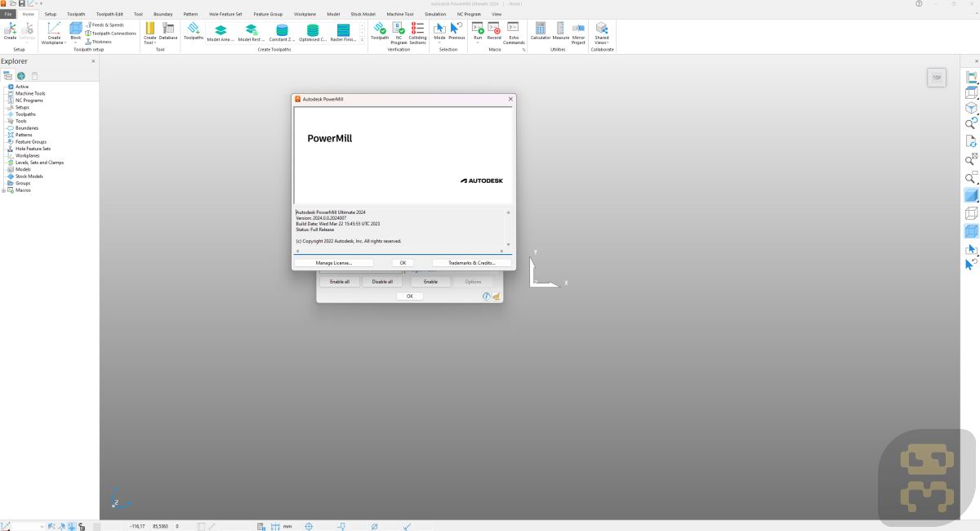Click OK in the About PowerMill dialog

pos(403,263)
